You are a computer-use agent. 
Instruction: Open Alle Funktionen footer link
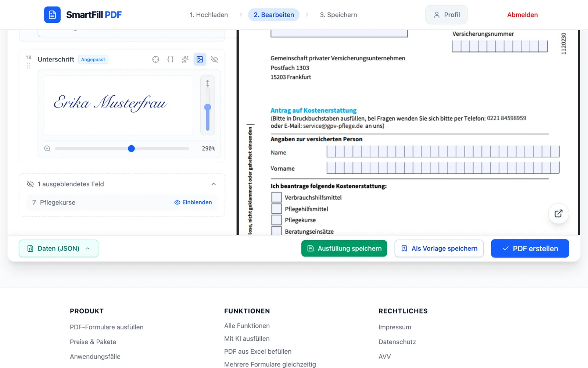(x=247, y=326)
